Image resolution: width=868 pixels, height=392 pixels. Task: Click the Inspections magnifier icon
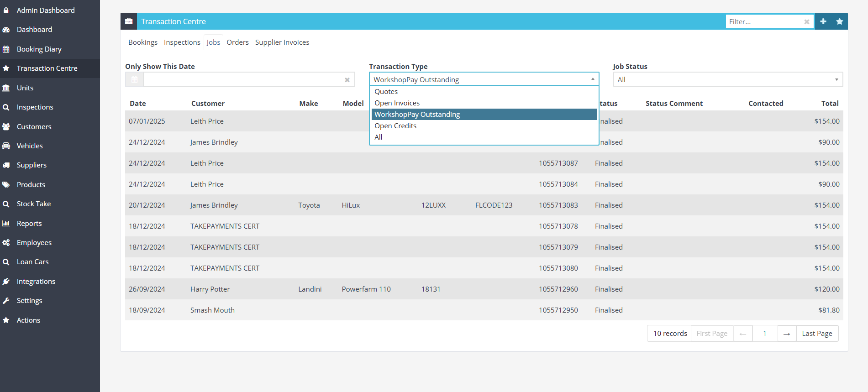point(6,107)
